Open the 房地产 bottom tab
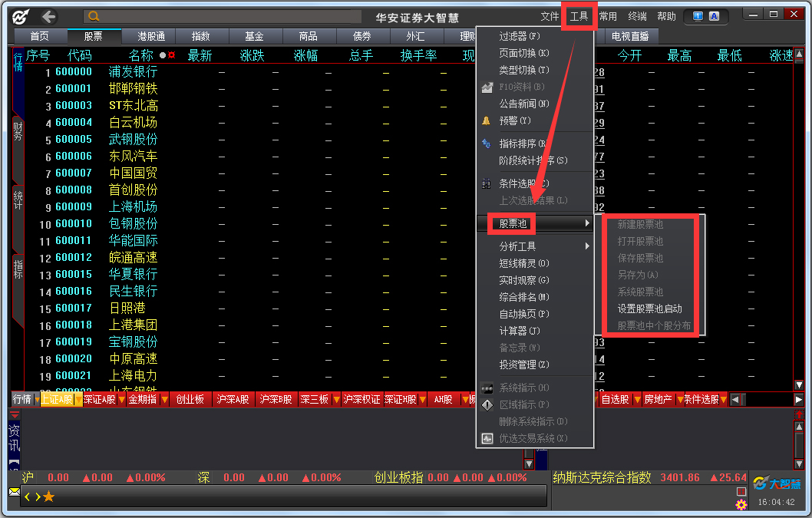This screenshot has width=812, height=518. pos(658,399)
